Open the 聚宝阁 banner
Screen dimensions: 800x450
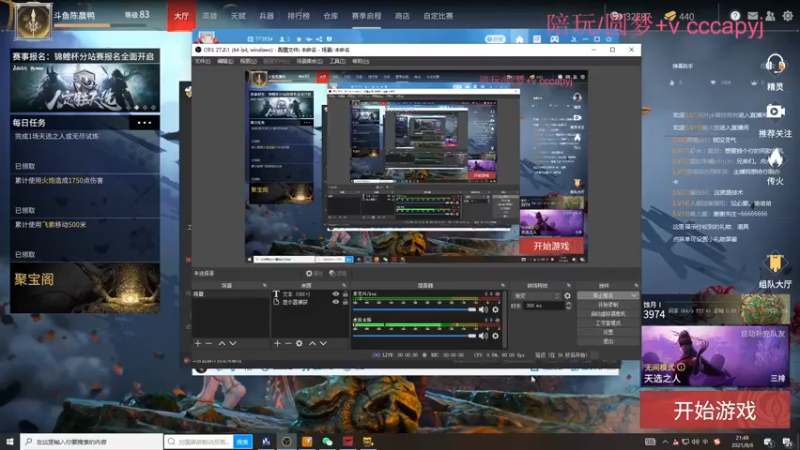click(85, 288)
